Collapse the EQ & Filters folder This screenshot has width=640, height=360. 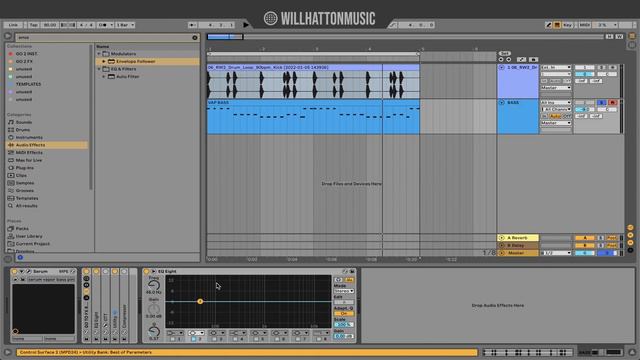99,69
